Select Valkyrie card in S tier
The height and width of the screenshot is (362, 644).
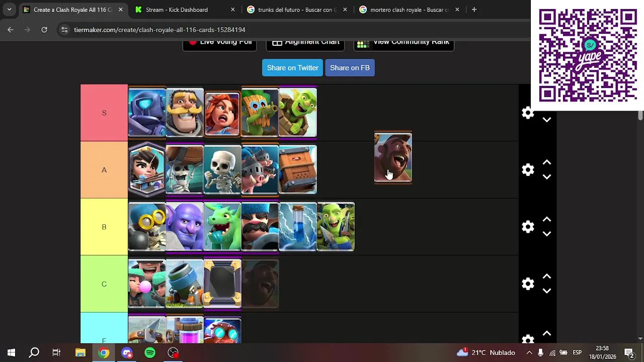pos(222,115)
